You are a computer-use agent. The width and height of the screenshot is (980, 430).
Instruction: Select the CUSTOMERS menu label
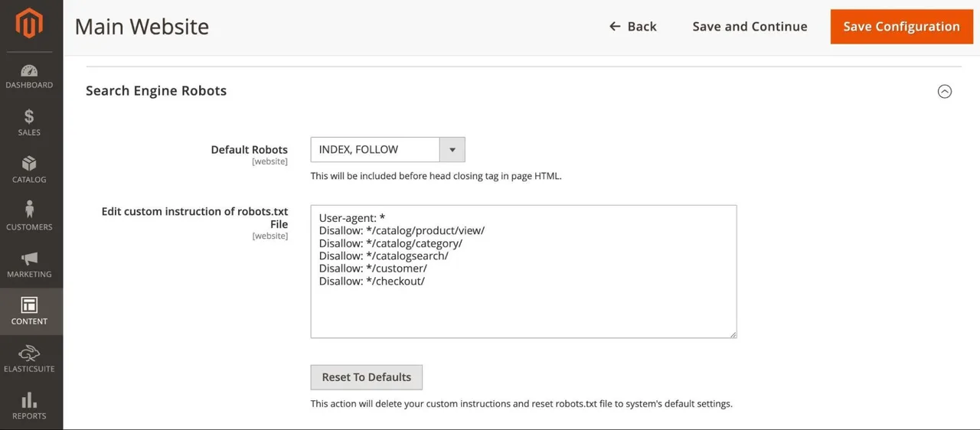pyautogui.click(x=29, y=227)
